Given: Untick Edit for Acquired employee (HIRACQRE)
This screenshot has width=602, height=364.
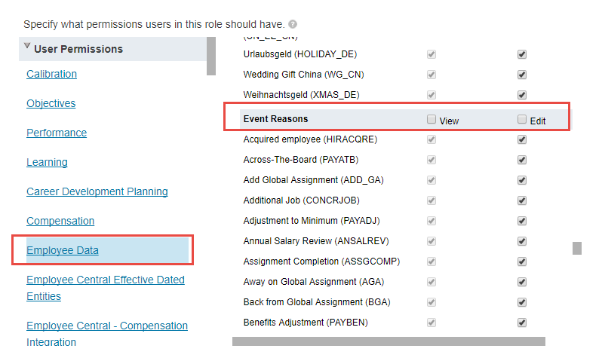Looking at the screenshot, I should (x=522, y=139).
